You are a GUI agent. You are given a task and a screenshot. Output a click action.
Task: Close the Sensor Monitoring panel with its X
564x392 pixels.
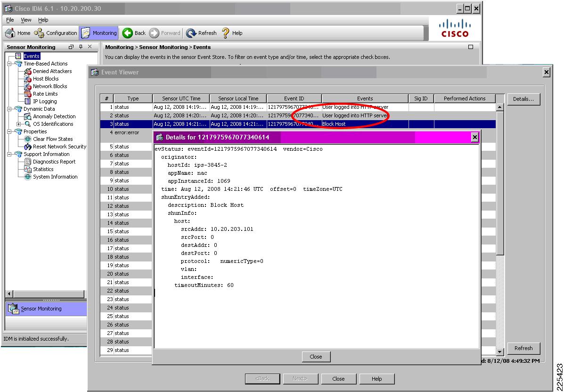coord(90,47)
